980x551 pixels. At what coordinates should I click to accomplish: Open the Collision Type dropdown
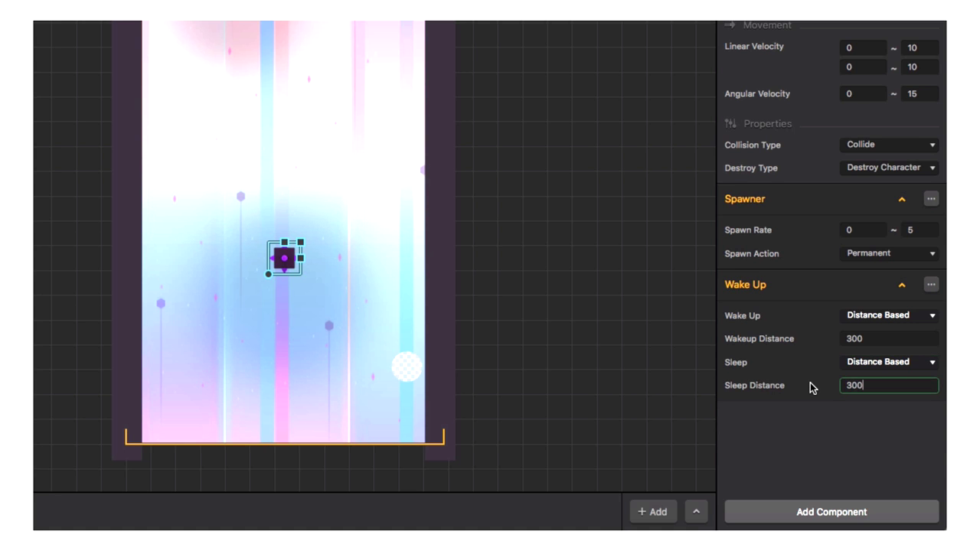(x=889, y=145)
